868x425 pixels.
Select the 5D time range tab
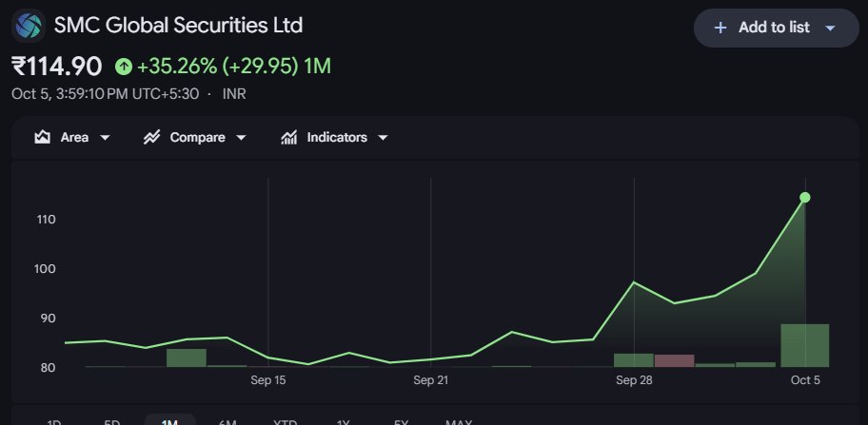click(111, 422)
